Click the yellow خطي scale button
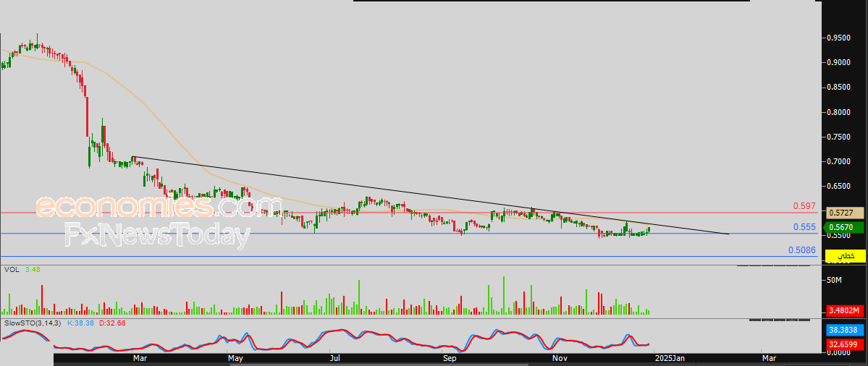Image resolution: width=868 pixels, height=366 pixels. 845,256
